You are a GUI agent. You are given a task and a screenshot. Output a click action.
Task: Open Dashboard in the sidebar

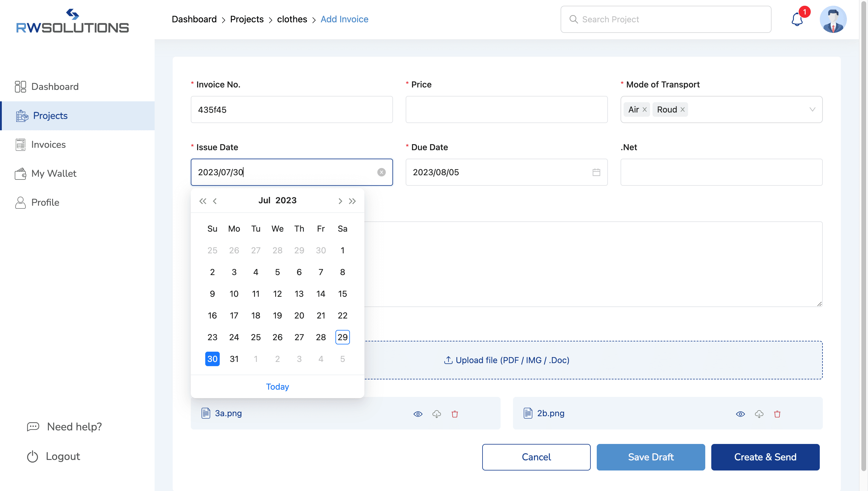[x=77, y=87]
